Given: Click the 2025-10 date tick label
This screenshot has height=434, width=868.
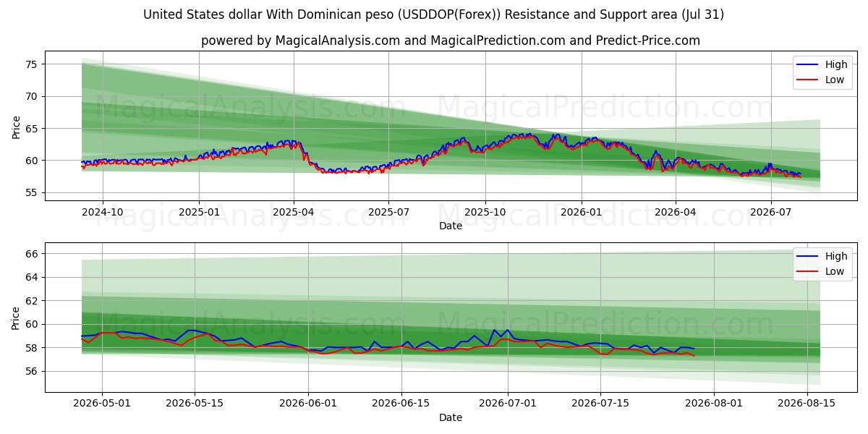Looking at the screenshot, I should (x=485, y=212).
